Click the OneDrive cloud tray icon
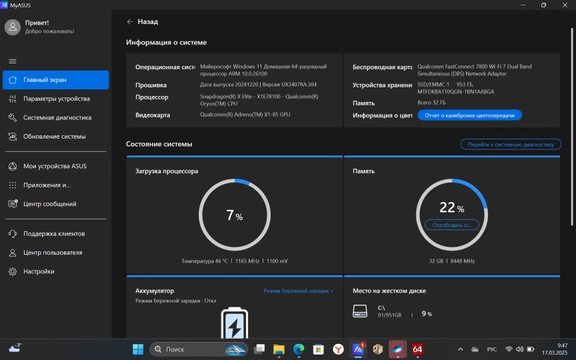The height and width of the screenshot is (360, 576). coord(475,349)
